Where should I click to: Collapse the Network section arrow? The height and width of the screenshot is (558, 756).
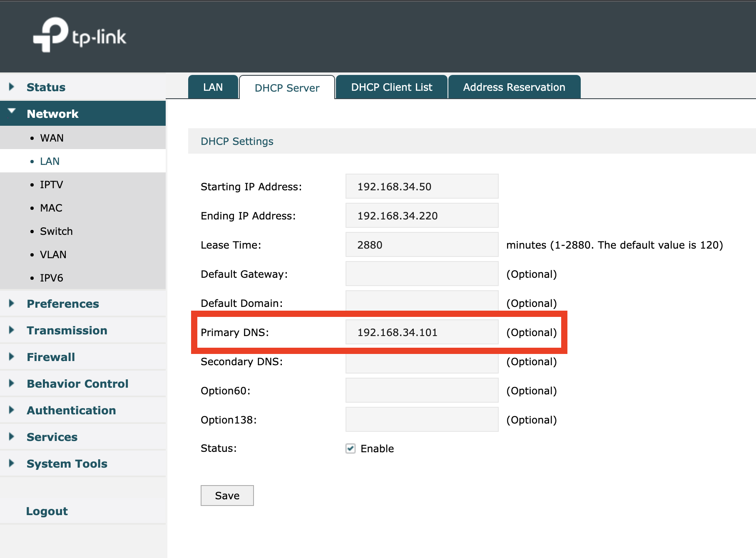pyautogui.click(x=12, y=111)
